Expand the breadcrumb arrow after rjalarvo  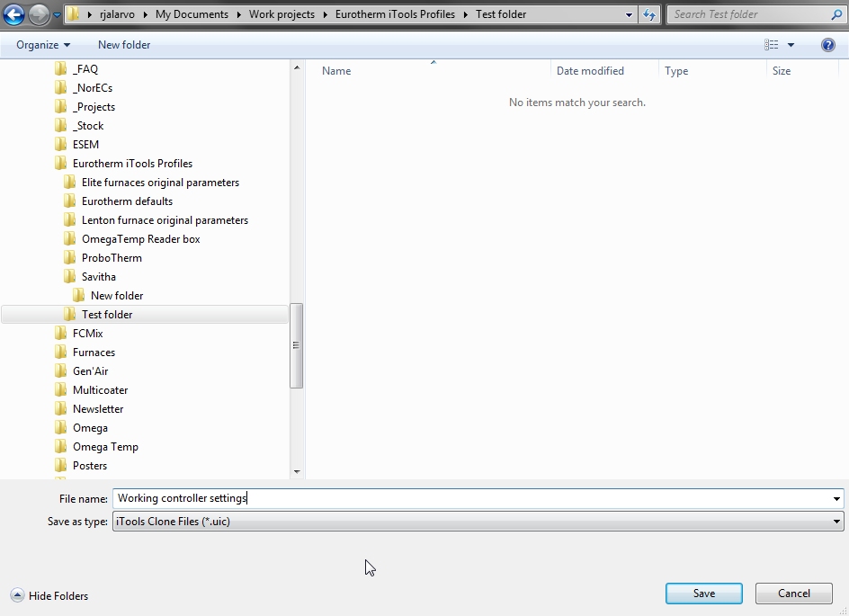click(x=145, y=14)
